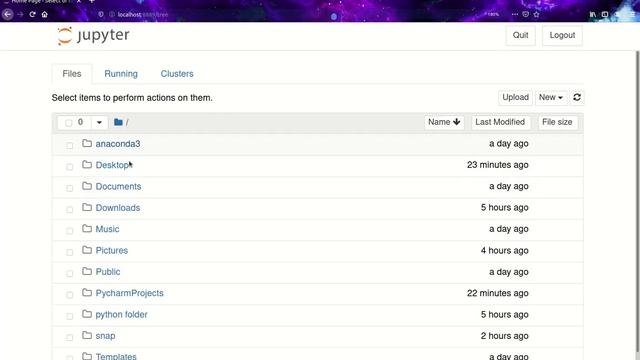Refresh the notebook file list
Screen dimensions: 640x360
tap(577, 98)
